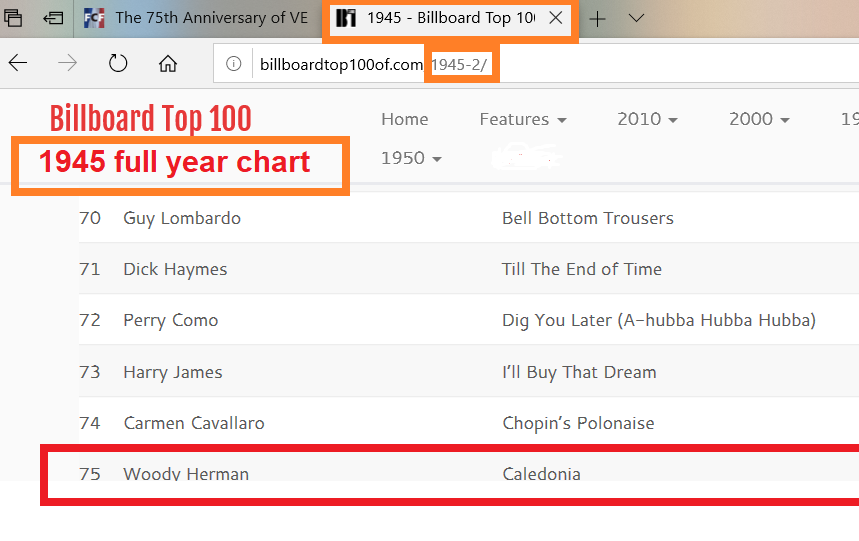Select the Woody Herman Caledonia row
Image resolution: width=859 pixels, height=541 pixels.
(468, 474)
